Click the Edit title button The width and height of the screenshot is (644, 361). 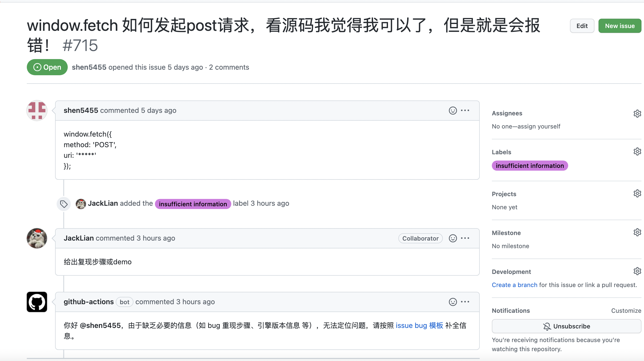tap(582, 26)
